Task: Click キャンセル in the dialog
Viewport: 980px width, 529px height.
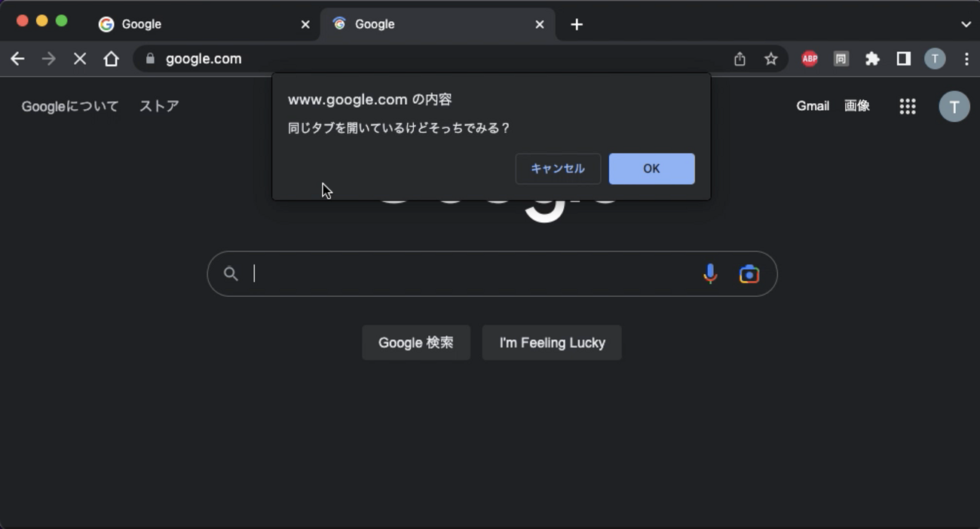Action: click(558, 169)
